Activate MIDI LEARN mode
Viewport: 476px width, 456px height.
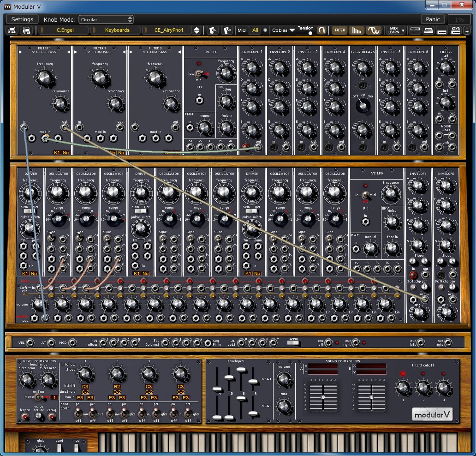pos(394,30)
